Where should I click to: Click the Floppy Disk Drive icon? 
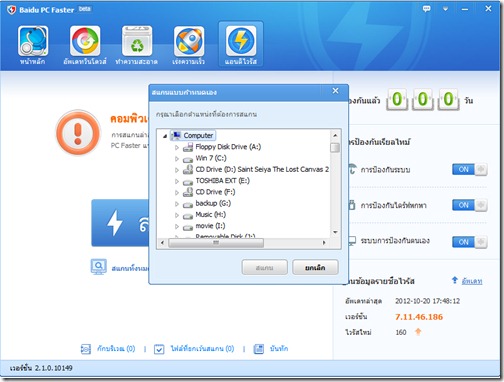pos(188,147)
